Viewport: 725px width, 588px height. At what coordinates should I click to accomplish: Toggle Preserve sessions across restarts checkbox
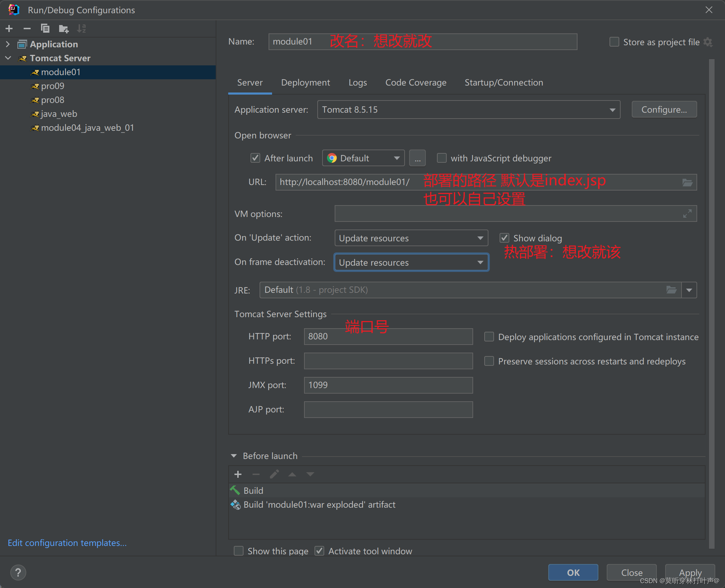coord(489,361)
